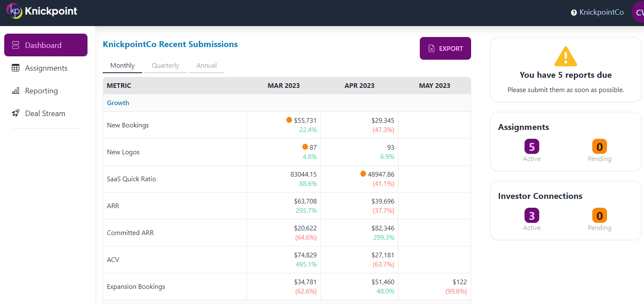Select the Committed ARR row label
The height and width of the screenshot is (304, 644).
coord(130,233)
